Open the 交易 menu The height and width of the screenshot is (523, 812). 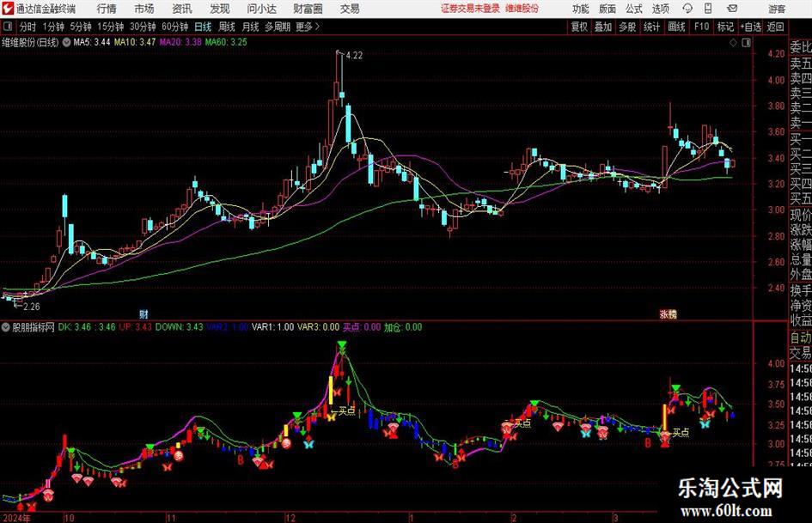[350, 9]
